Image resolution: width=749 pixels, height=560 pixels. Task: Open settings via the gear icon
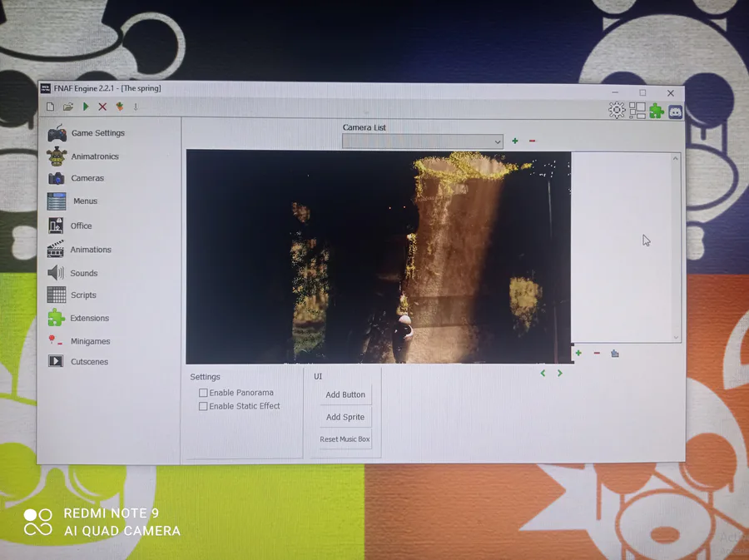[617, 111]
